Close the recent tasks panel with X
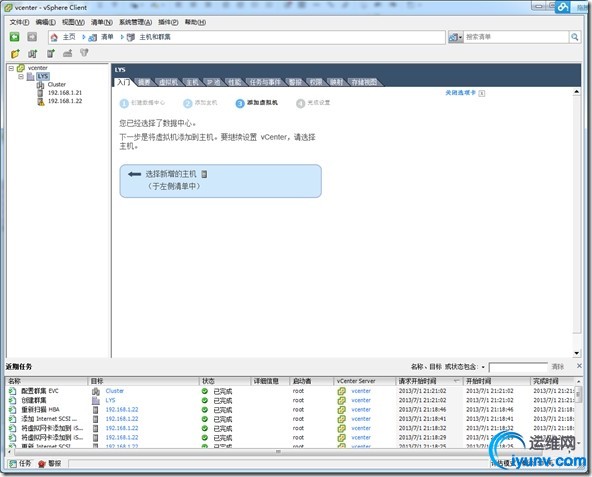This screenshot has width=592, height=477. [580, 366]
